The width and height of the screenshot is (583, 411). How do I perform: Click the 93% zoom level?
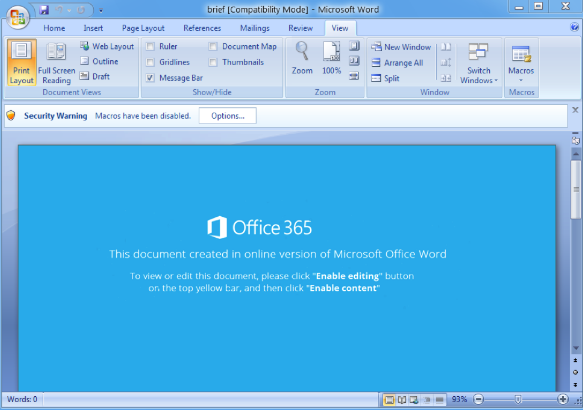point(459,399)
